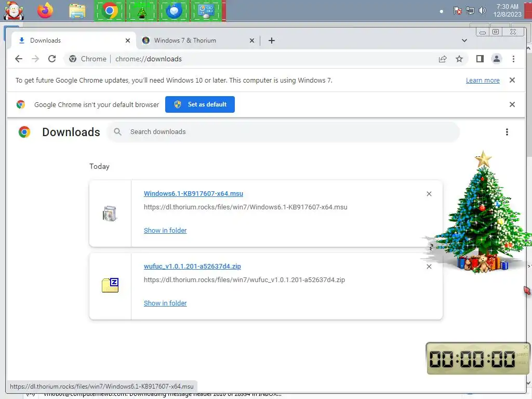Switch to the Downloads tab
The width and height of the screenshot is (532, 399).
coord(73,41)
